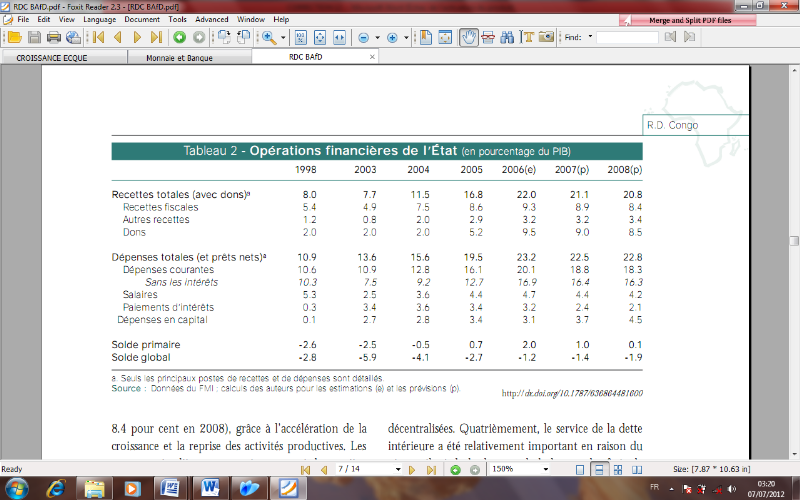
Task: Switch to Continuous Facing layout in status bar
Action: tap(618, 470)
